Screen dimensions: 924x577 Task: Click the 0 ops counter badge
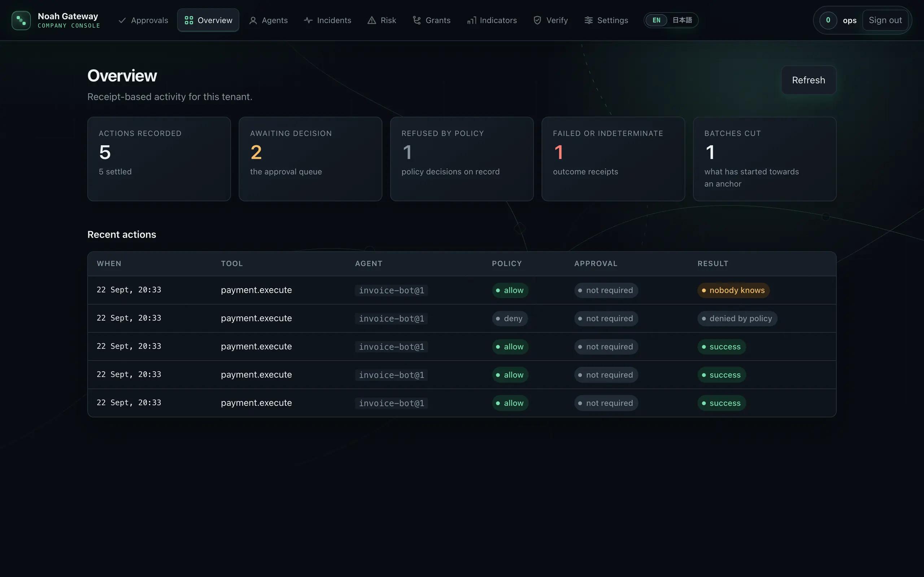[x=828, y=20]
